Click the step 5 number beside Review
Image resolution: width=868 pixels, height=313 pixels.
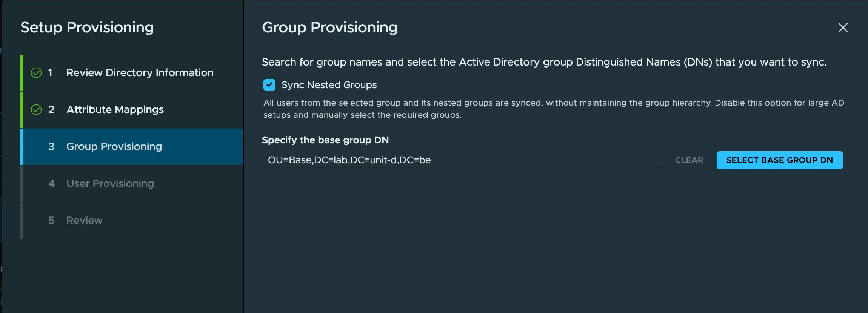coord(52,221)
